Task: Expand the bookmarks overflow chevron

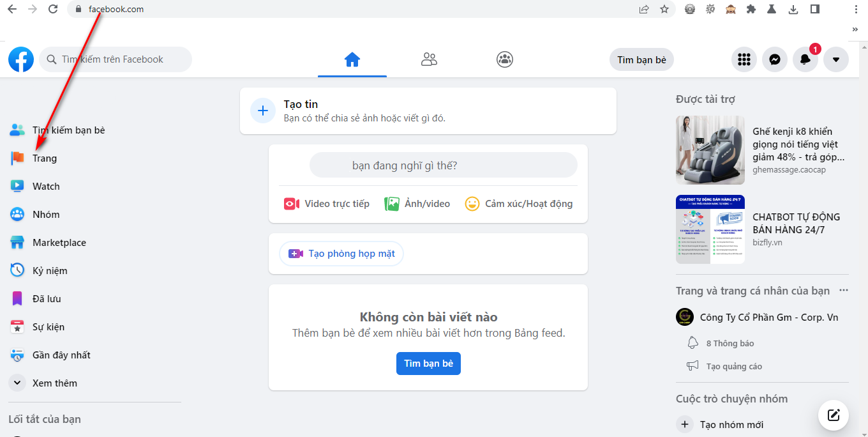Action: click(855, 29)
